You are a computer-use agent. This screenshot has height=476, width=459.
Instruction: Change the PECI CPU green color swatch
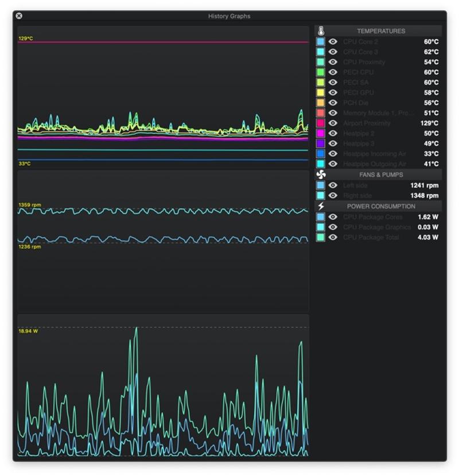[321, 72]
